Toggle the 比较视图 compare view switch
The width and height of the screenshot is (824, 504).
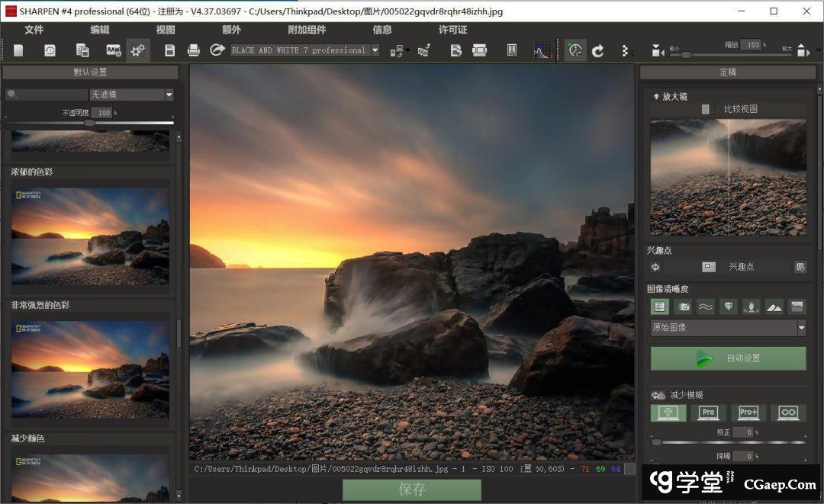pyautogui.click(x=708, y=109)
